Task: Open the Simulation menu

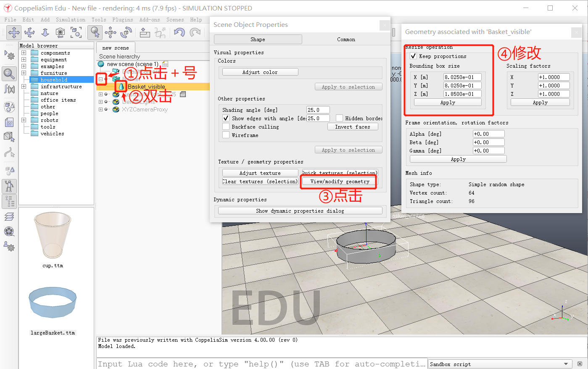Action: [70, 19]
